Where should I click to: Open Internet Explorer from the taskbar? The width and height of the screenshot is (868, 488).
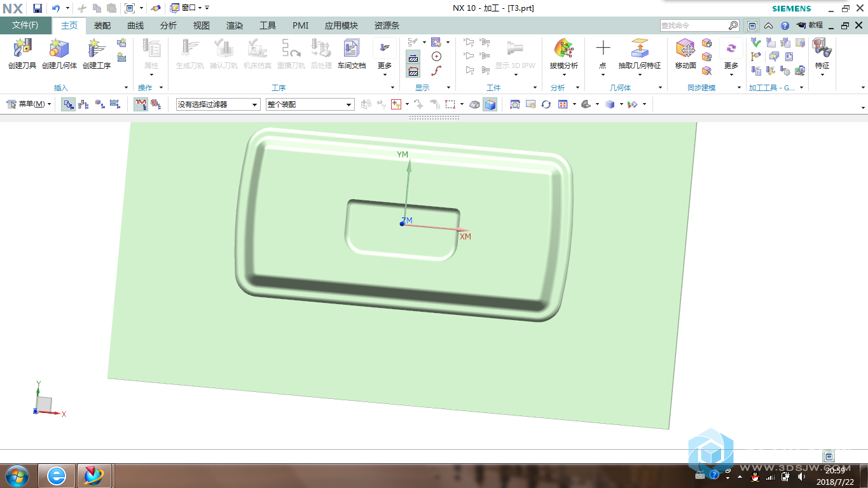tap(57, 475)
